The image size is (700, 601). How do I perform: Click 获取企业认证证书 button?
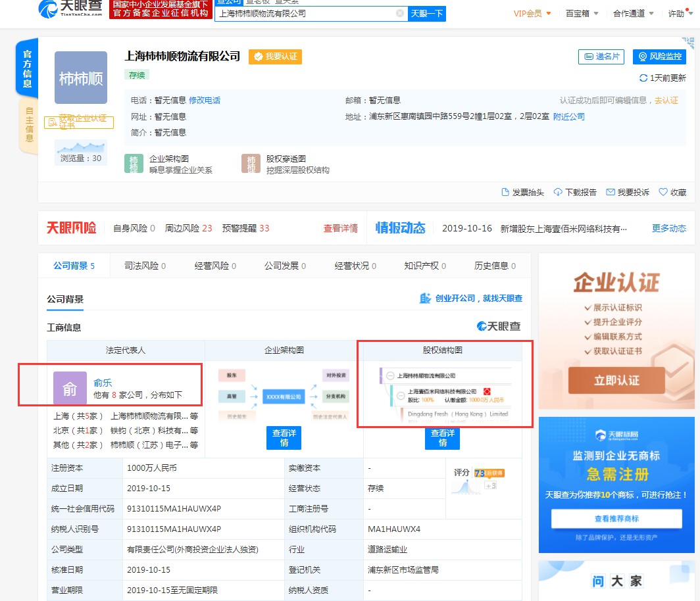[x=78, y=122]
